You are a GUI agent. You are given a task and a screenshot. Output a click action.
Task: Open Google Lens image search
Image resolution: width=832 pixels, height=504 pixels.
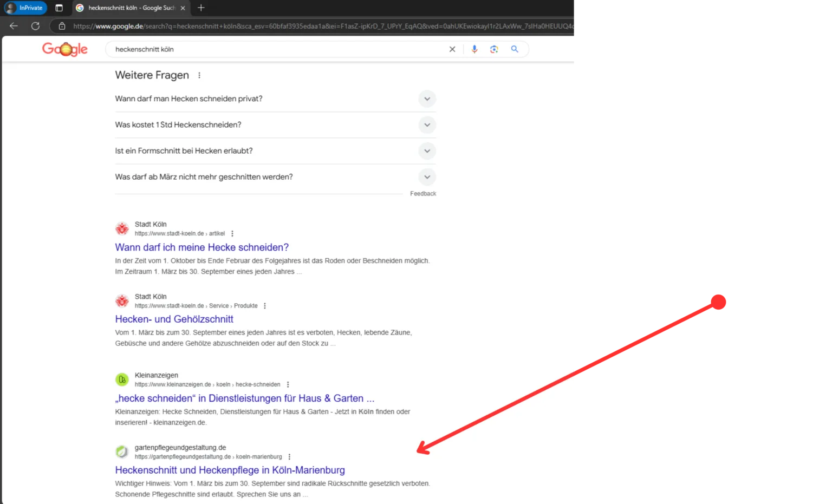click(x=494, y=49)
